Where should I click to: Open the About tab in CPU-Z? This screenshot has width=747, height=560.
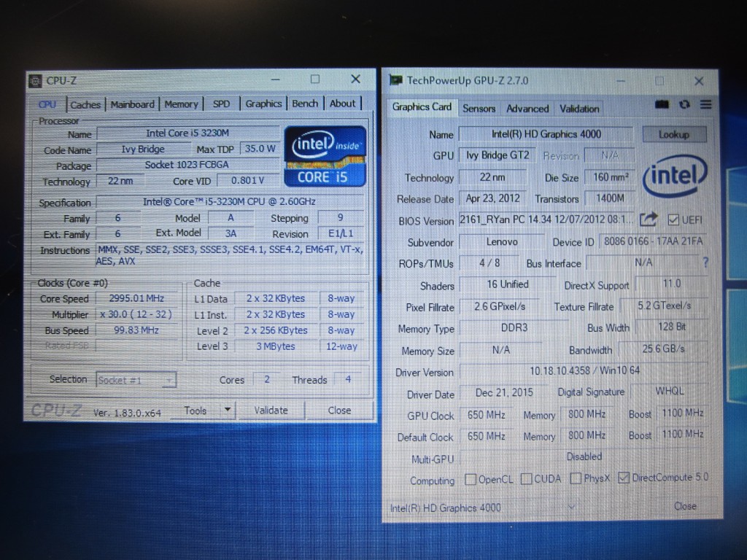pos(342,104)
